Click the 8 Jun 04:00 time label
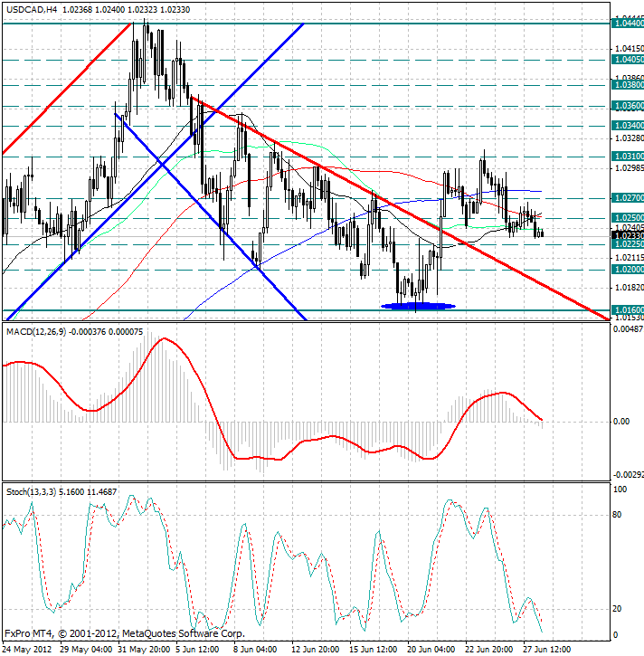 coord(255,650)
